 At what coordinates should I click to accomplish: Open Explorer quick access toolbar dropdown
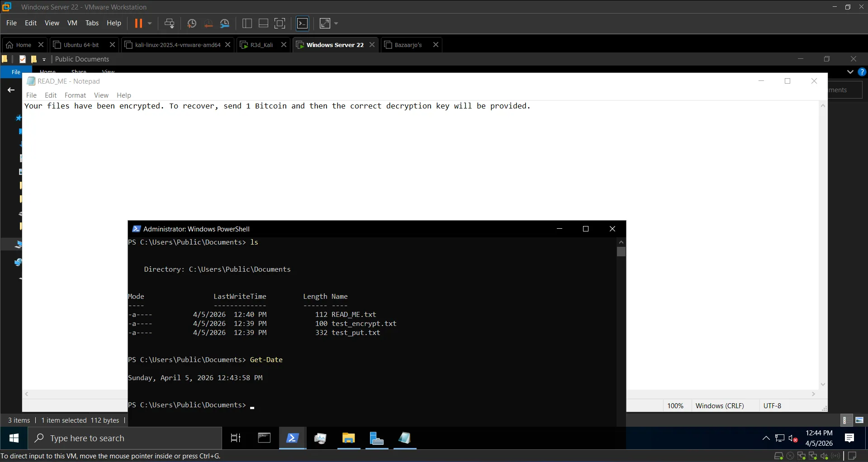pyautogui.click(x=44, y=59)
